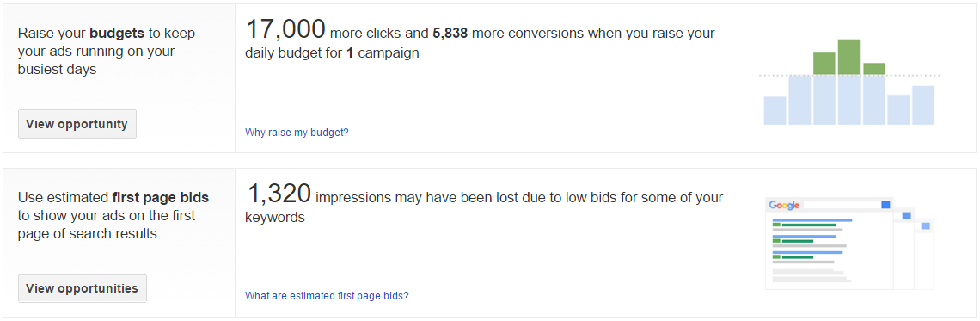Click the View opportunity button
Viewport: 980px width, 321px height.
(x=77, y=124)
